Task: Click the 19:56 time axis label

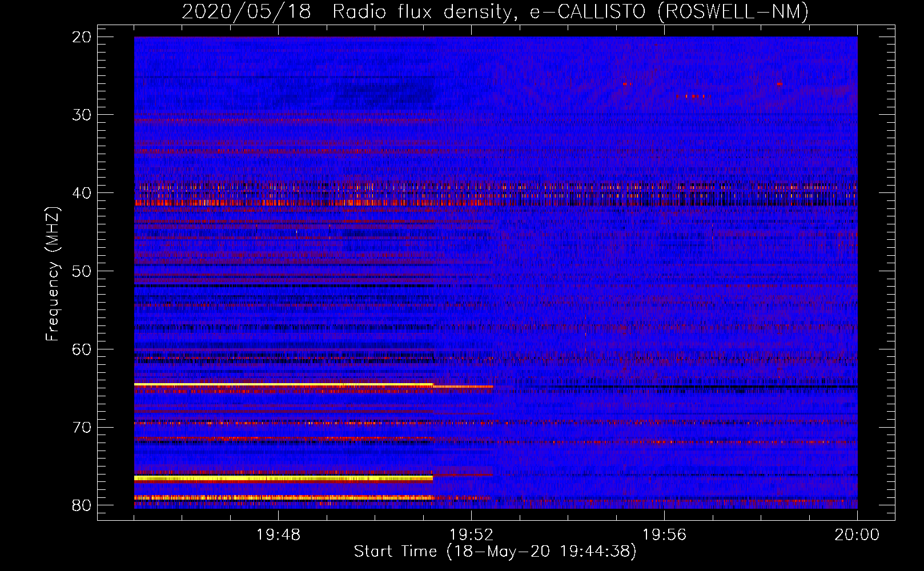Action: click(x=664, y=535)
